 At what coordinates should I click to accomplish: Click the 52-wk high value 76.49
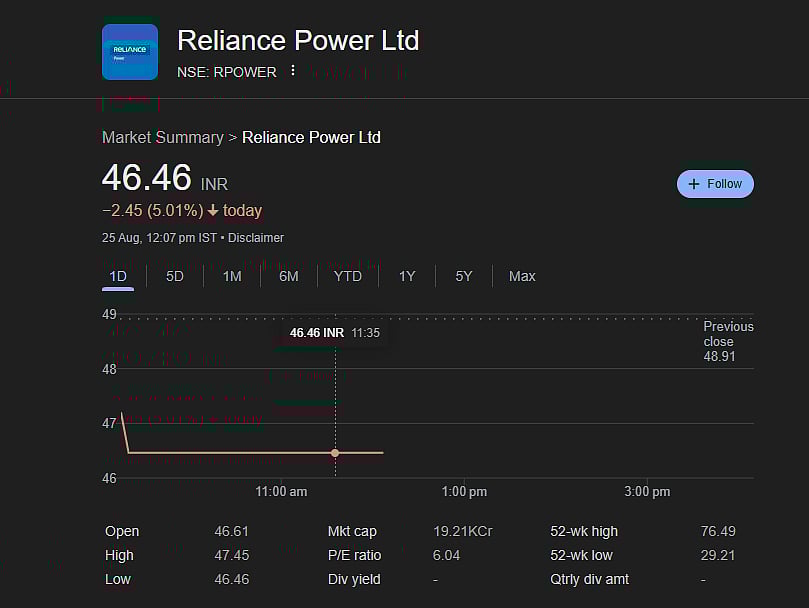click(718, 531)
